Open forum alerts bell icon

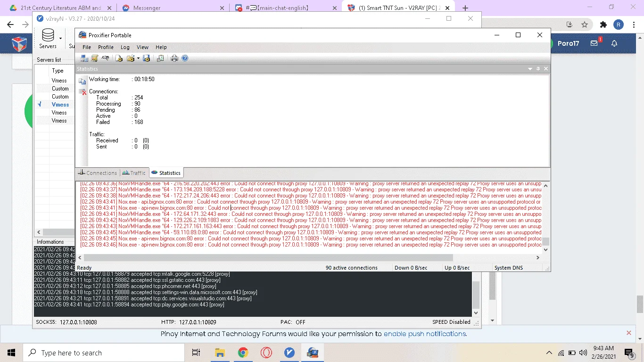point(614,43)
